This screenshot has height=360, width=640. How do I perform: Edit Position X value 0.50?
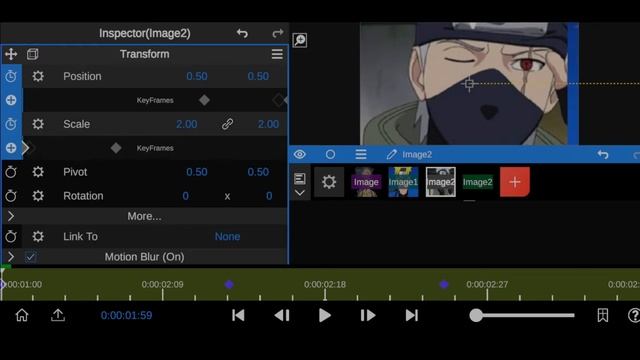click(x=197, y=76)
